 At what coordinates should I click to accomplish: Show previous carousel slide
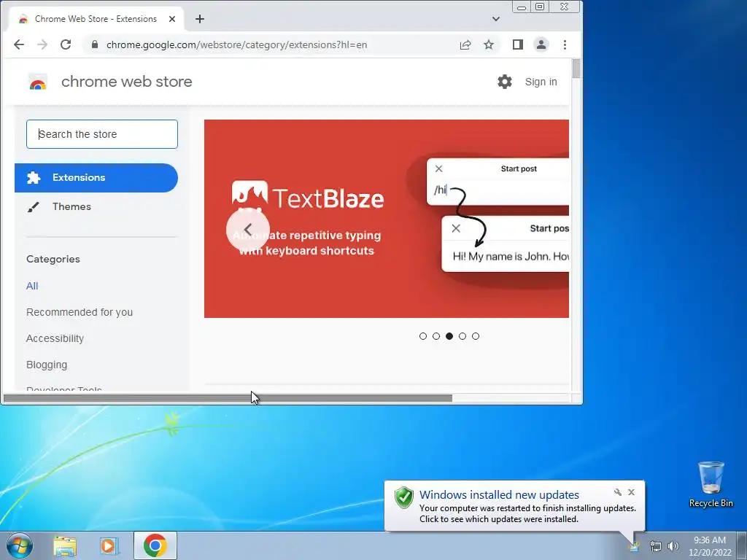(248, 230)
